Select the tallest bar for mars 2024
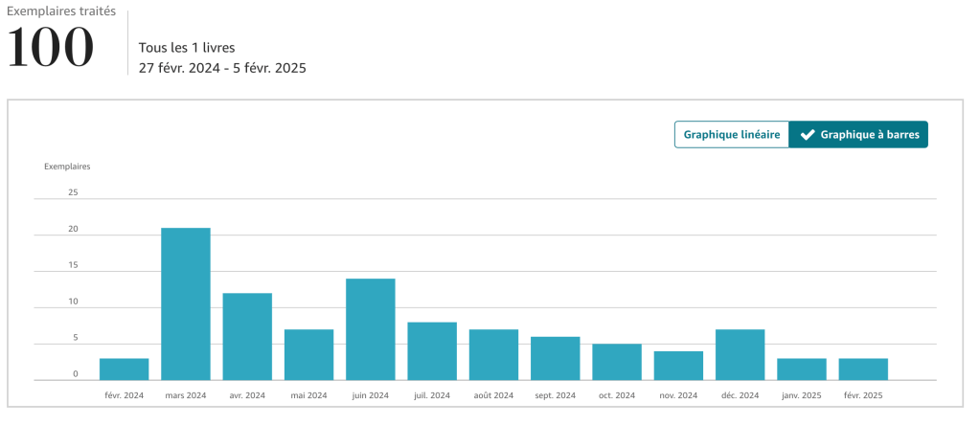The height and width of the screenshot is (425, 980). coord(186,304)
